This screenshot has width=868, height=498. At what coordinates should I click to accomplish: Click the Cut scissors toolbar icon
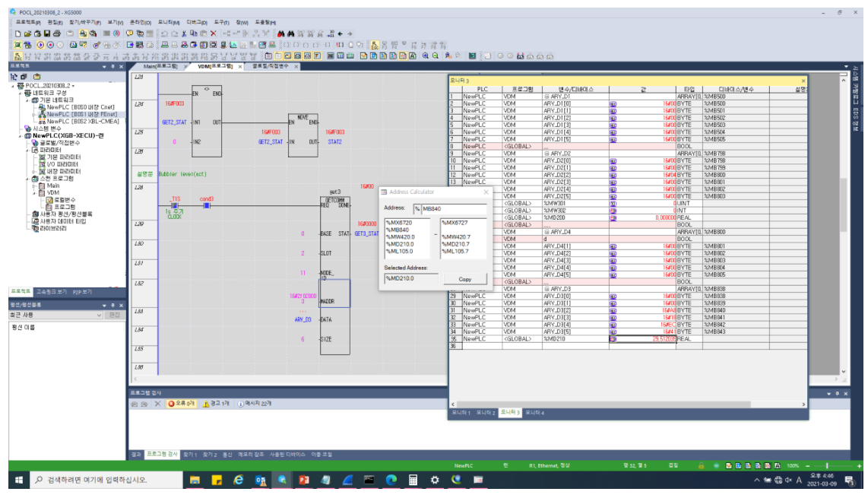184,34
